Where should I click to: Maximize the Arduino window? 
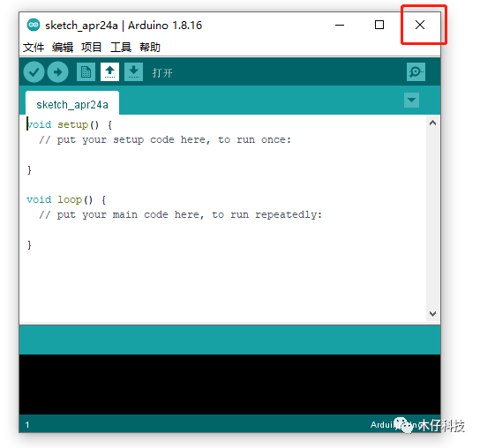tap(379, 25)
